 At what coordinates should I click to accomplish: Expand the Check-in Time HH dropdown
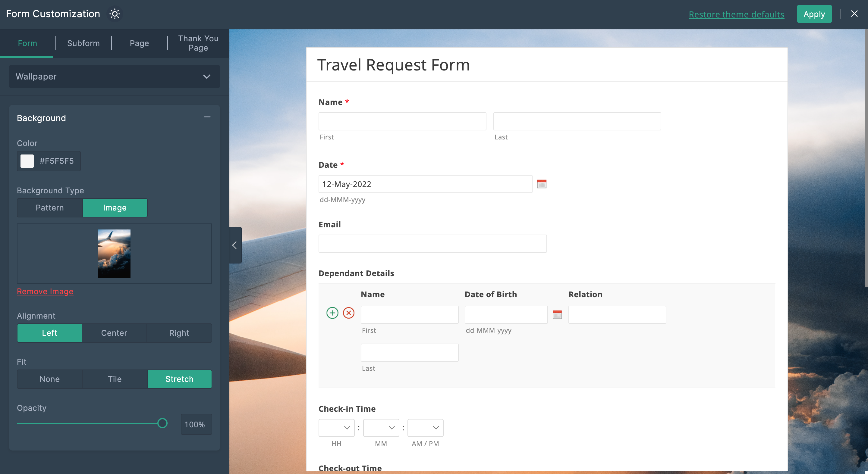tap(336, 428)
